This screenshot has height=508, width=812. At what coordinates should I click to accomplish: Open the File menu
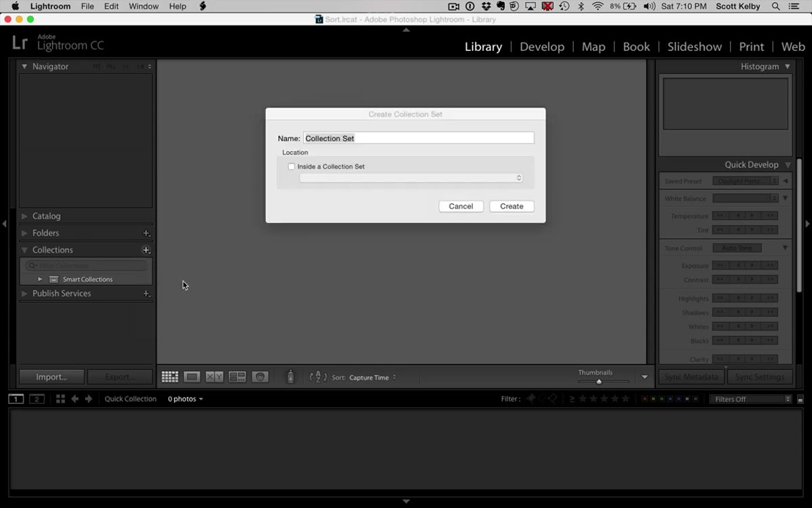(x=87, y=6)
